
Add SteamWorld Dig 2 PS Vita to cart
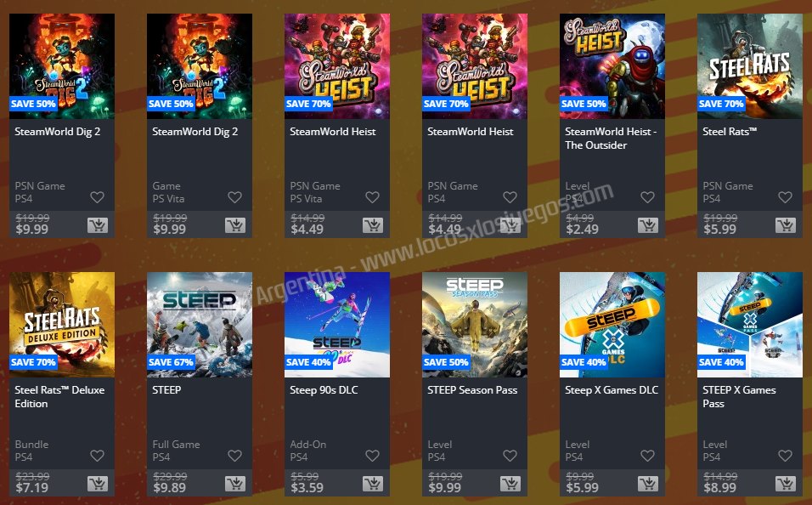(x=235, y=225)
